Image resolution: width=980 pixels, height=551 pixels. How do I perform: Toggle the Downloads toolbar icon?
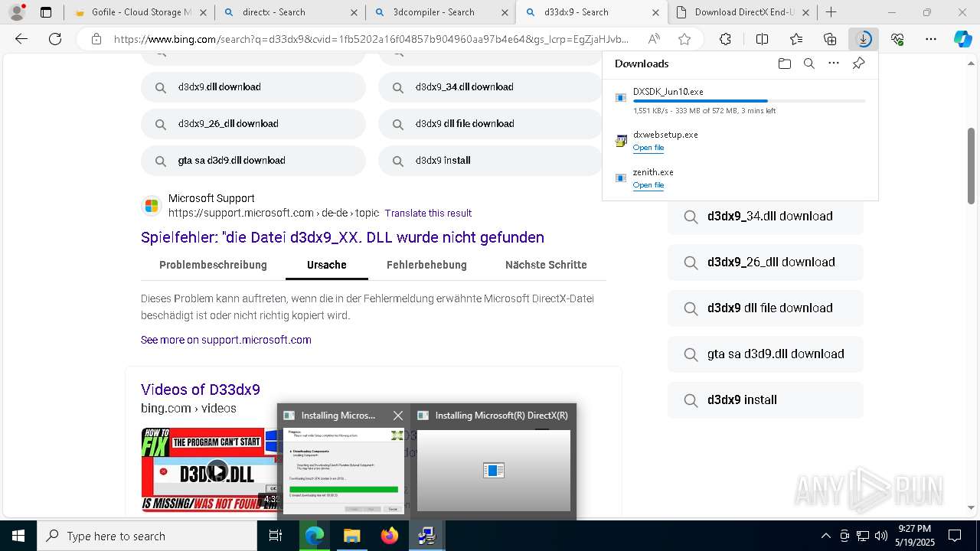pyautogui.click(x=864, y=39)
